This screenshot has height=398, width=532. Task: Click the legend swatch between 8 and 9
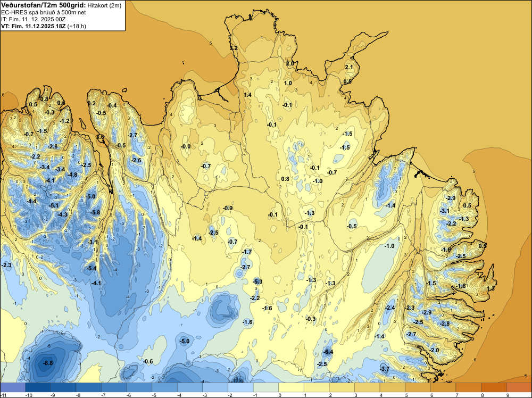(x=494, y=387)
